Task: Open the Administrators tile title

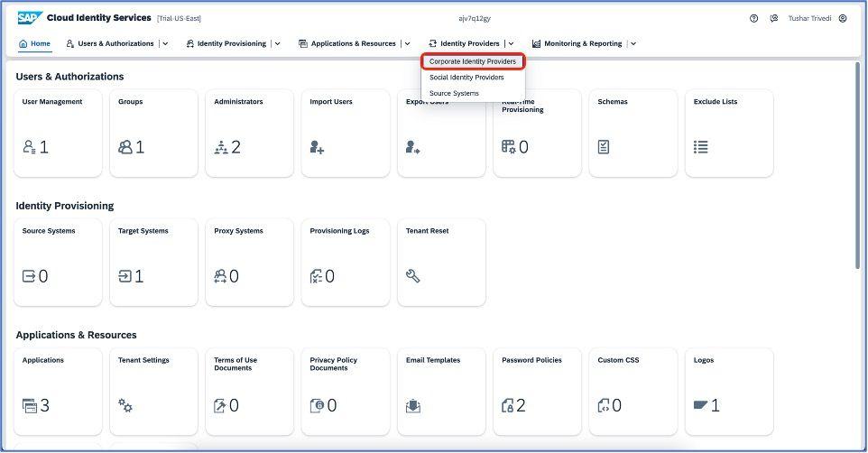Action: click(238, 102)
